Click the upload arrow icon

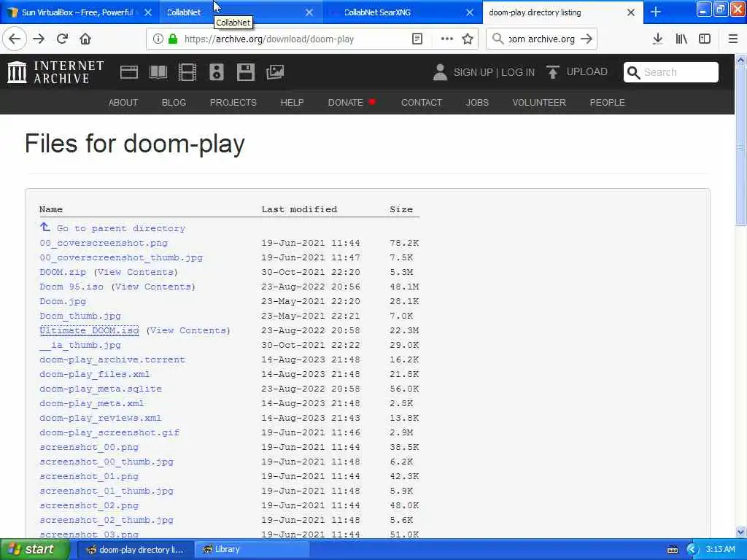pos(552,72)
